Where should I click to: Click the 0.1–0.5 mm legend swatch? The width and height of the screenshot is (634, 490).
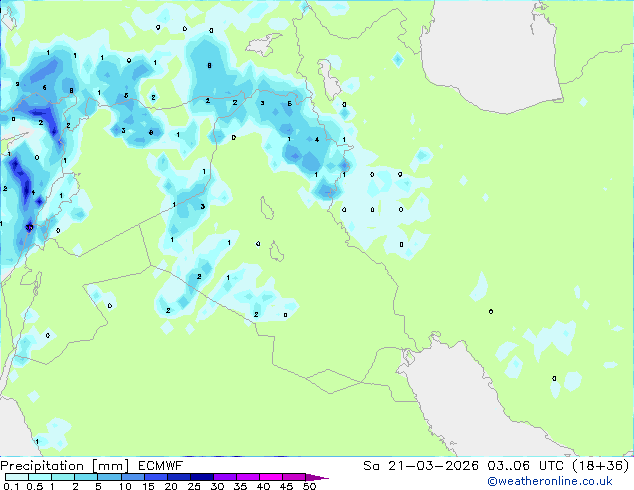(17, 477)
